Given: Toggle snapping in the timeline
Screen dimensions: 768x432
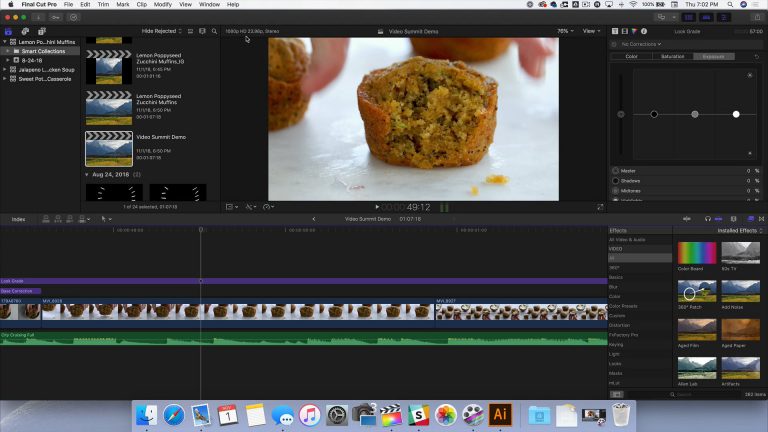Looking at the screenshot, I should click(719, 219).
